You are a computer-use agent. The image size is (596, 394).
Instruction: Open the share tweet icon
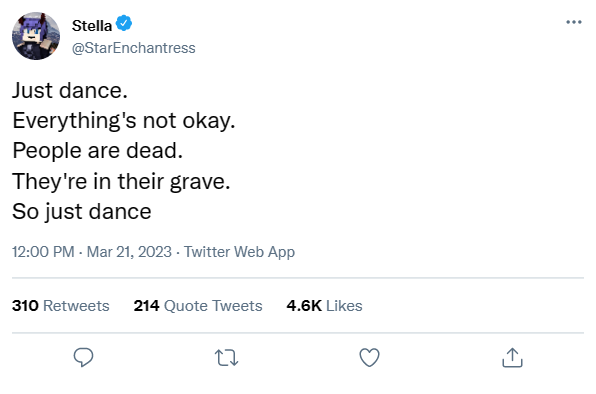click(x=512, y=358)
